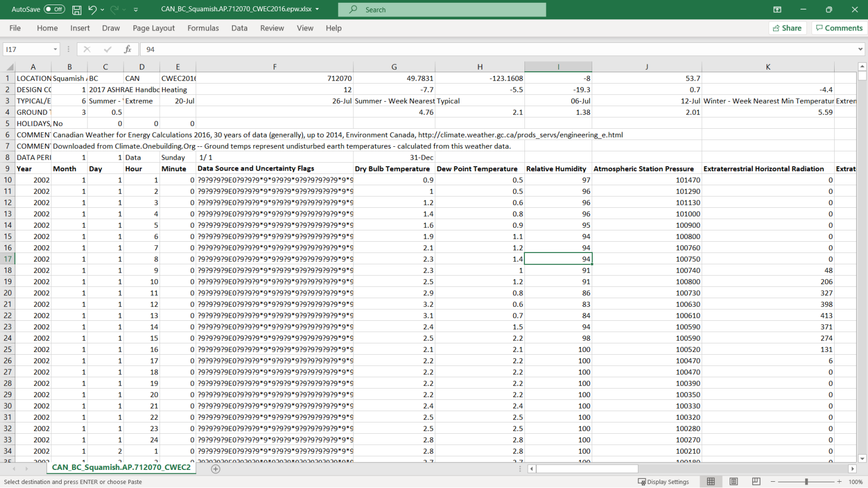The image size is (868, 488).
Task: Open the undo history dropdown arrow
Action: [102, 10]
